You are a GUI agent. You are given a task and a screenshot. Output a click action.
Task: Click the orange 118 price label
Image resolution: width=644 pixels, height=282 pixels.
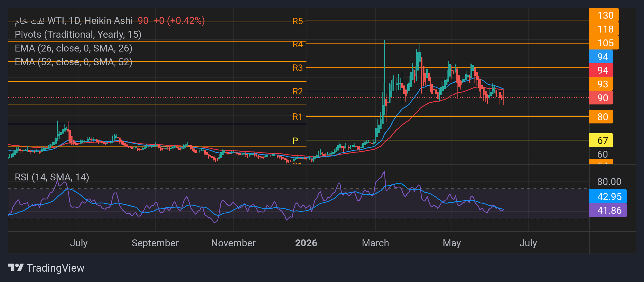click(x=604, y=29)
